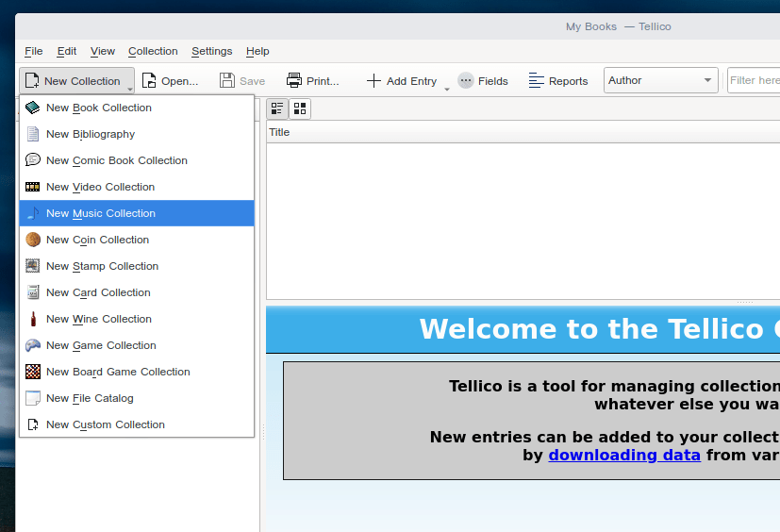Select New Wine Collection

[137, 319]
